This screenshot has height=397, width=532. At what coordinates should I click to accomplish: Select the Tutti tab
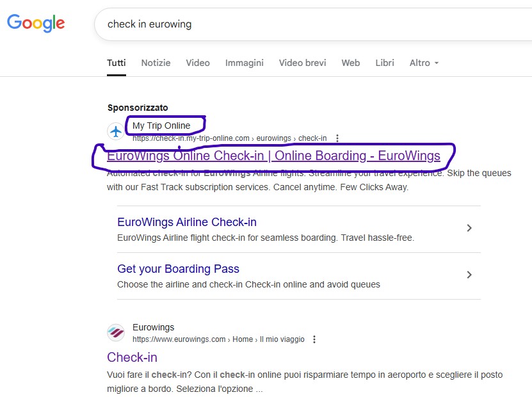click(x=117, y=63)
